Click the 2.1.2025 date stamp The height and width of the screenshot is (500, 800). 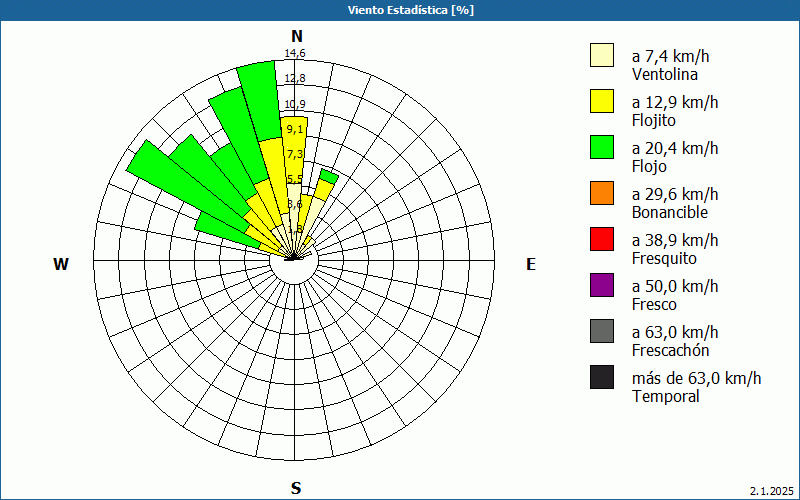pyautogui.click(x=772, y=491)
